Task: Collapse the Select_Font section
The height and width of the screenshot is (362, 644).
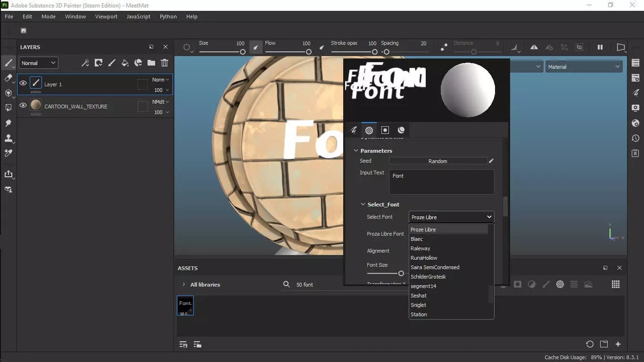Action: point(363,205)
